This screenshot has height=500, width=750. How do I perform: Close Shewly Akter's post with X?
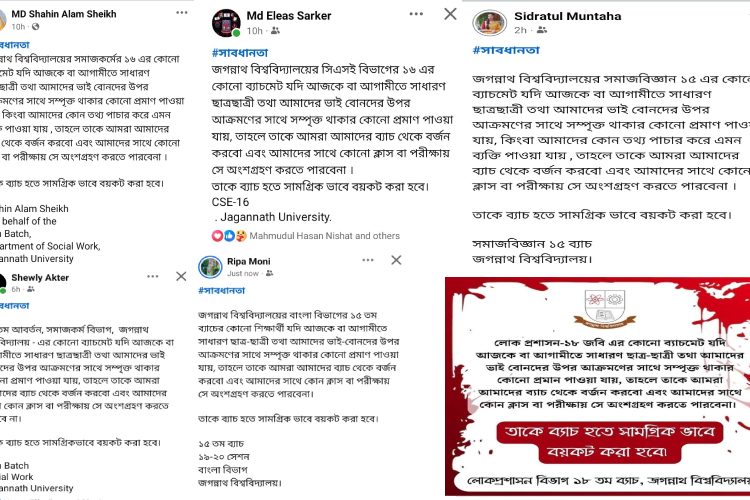[x=181, y=276]
